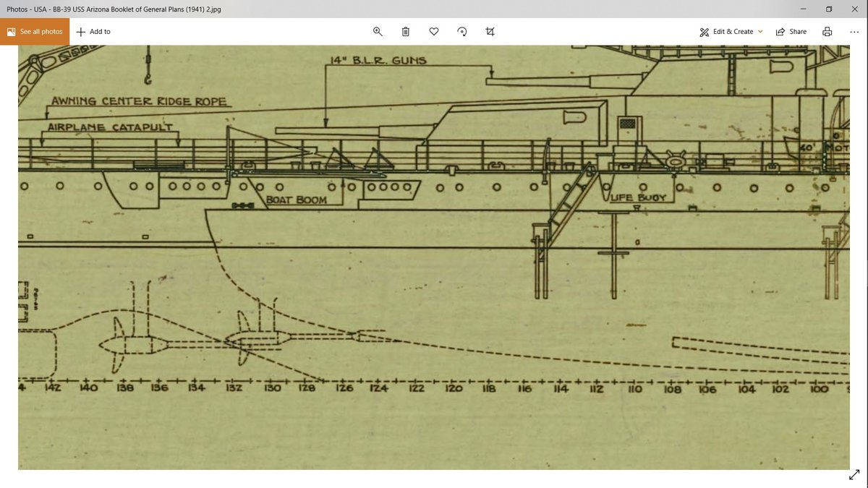Open the zoom control magnifier
This screenshot has height=488, width=868.
point(377,32)
